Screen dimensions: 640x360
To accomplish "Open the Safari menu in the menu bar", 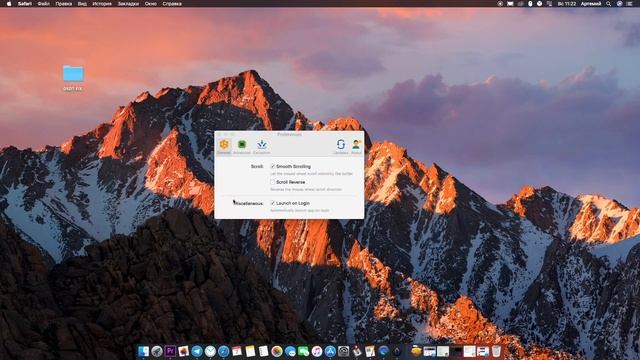I will [x=25, y=4].
